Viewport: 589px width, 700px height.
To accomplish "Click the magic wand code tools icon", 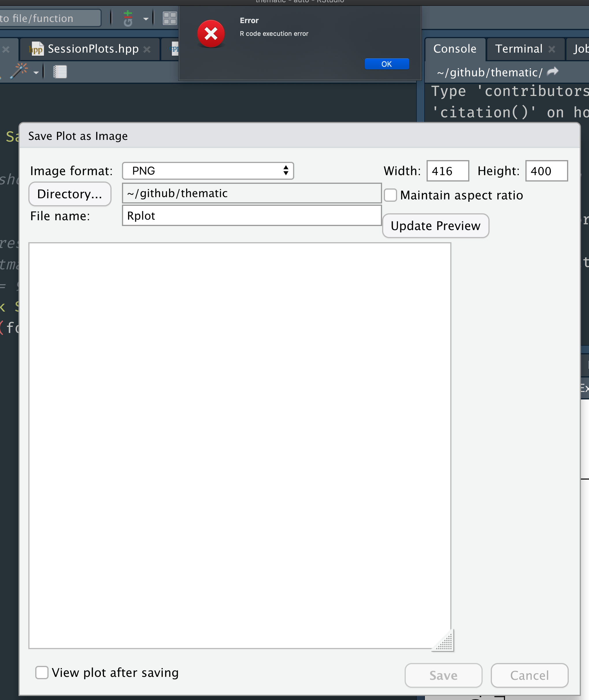I will click(x=19, y=71).
